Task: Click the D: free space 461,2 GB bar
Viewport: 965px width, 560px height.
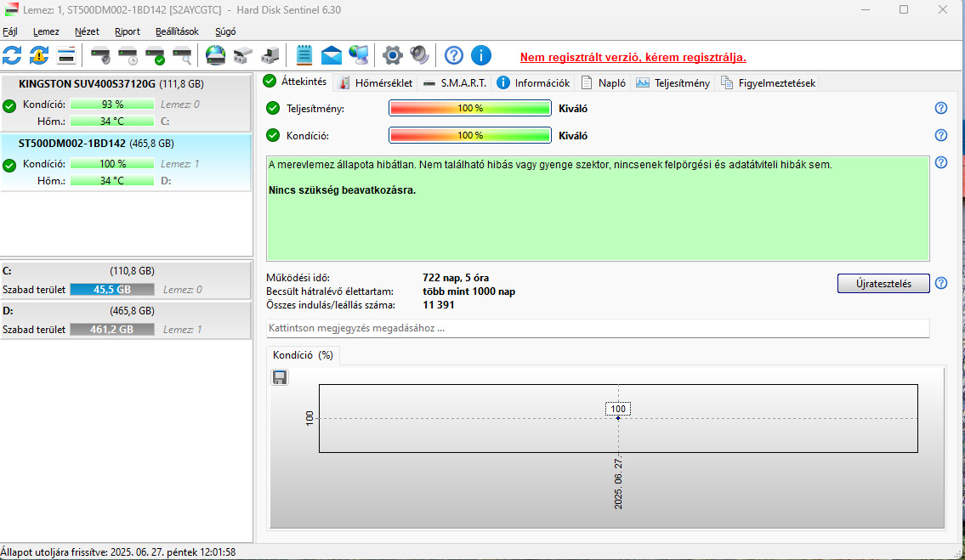Action: (x=112, y=329)
